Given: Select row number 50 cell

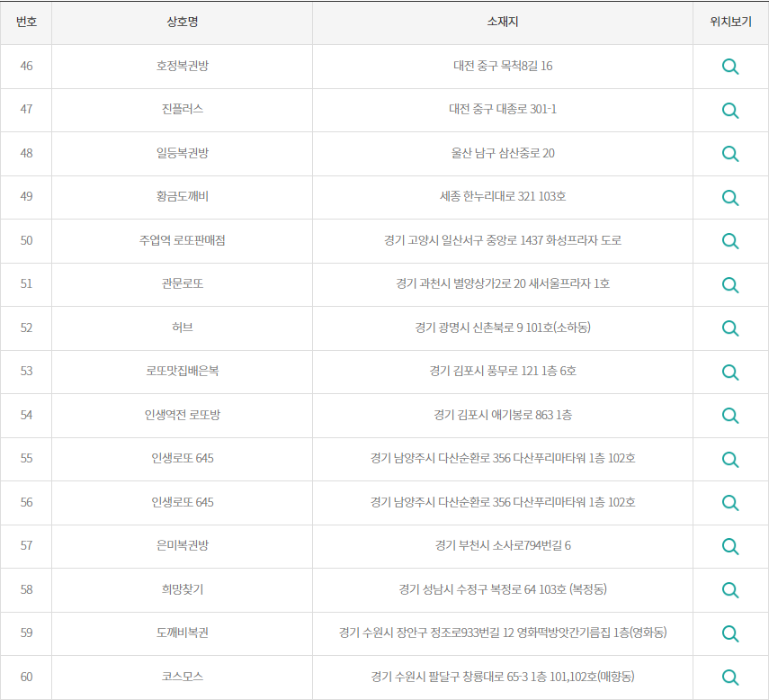Looking at the screenshot, I should click(x=28, y=241).
